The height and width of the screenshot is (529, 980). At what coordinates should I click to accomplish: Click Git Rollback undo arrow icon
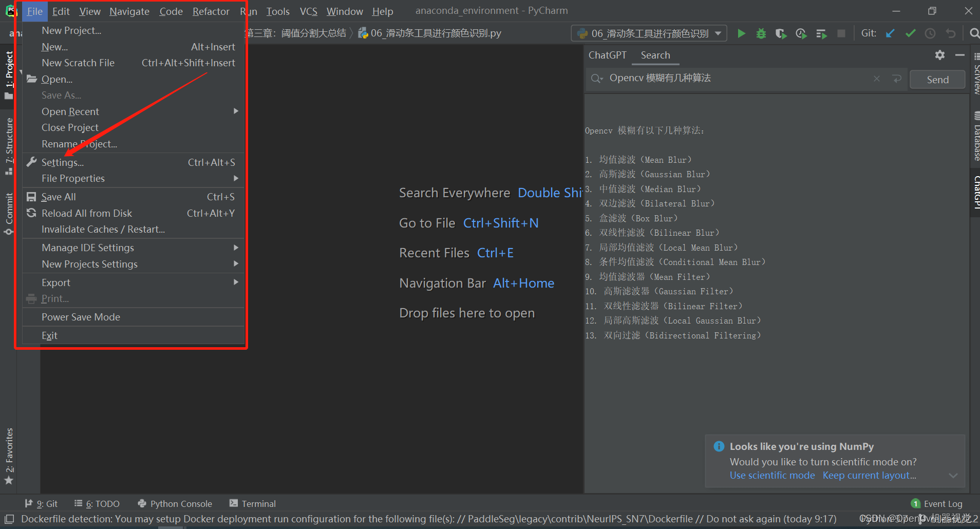click(x=951, y=33)
